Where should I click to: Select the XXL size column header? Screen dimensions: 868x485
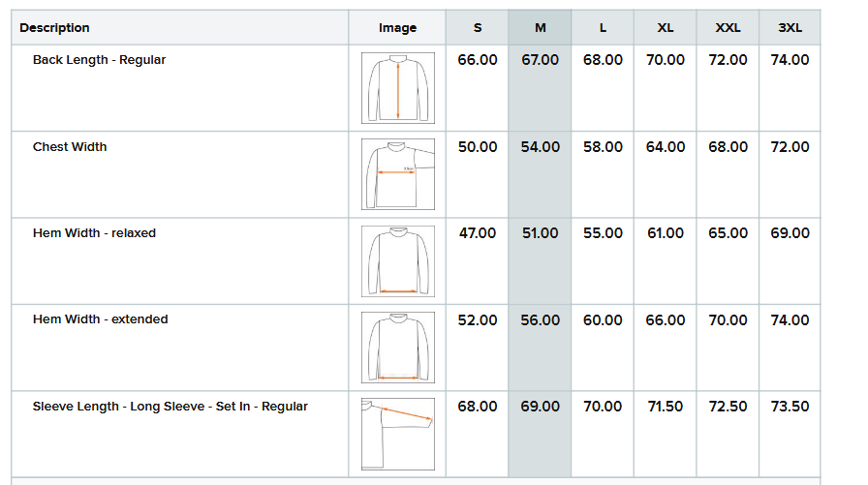coord(728,28)
